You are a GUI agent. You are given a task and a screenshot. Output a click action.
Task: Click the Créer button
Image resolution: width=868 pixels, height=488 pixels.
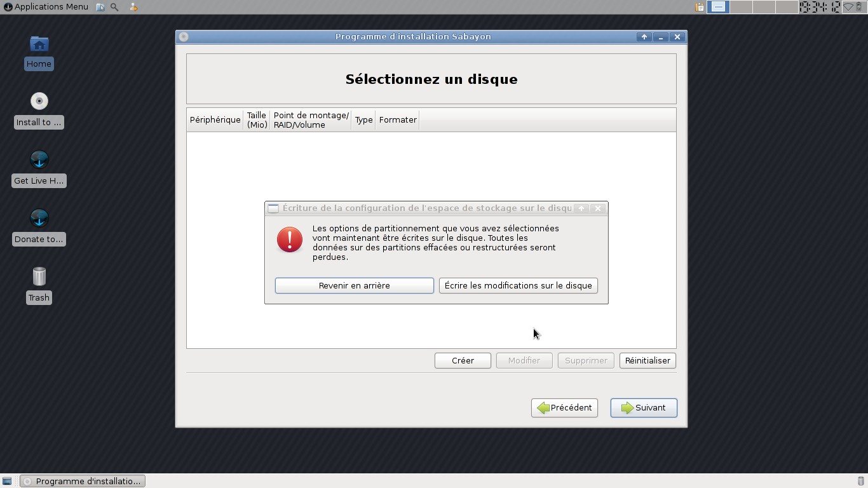tap(463, 360)
